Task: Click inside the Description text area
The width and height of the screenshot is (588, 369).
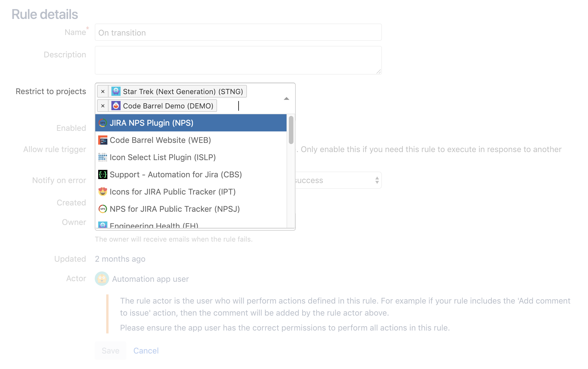Action: (x=238, y=60)
